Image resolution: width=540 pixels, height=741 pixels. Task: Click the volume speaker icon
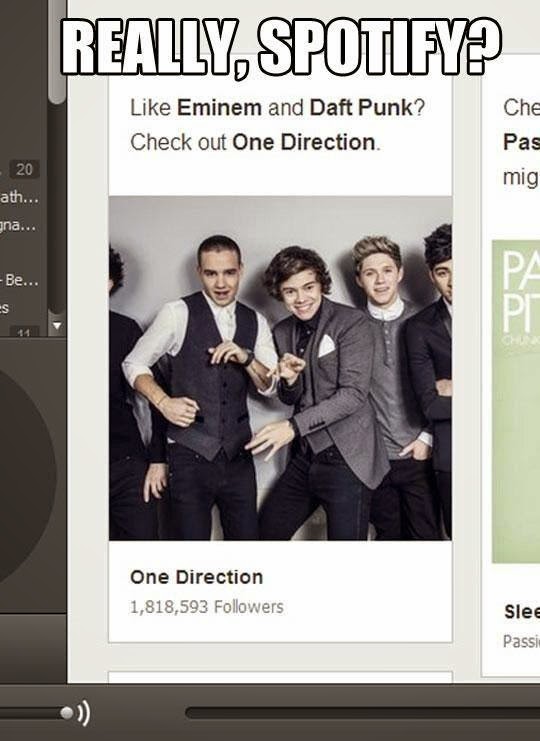point(84,713)
